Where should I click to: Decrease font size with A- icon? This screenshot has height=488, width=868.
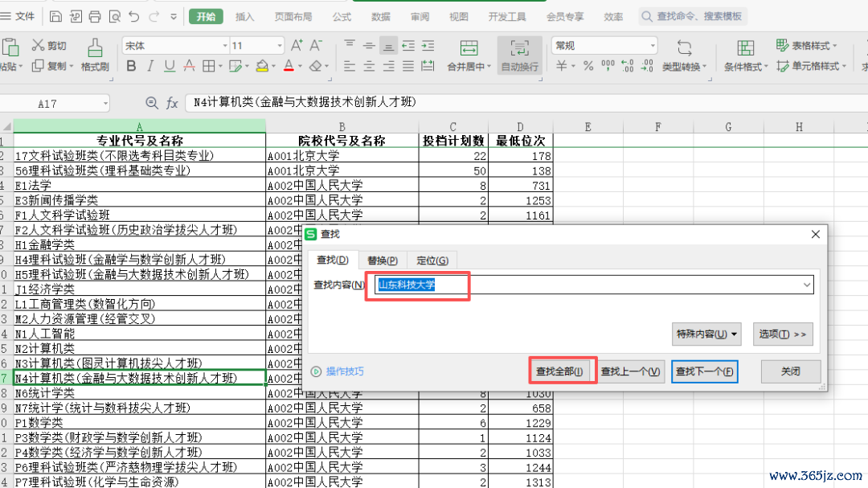click(x=316, y=45)
